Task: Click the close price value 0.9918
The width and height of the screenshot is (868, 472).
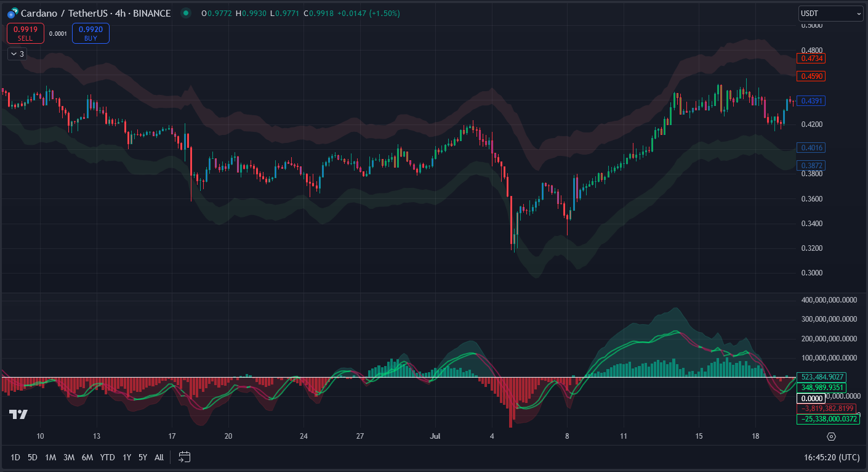Action: click(x=322, y=13)
